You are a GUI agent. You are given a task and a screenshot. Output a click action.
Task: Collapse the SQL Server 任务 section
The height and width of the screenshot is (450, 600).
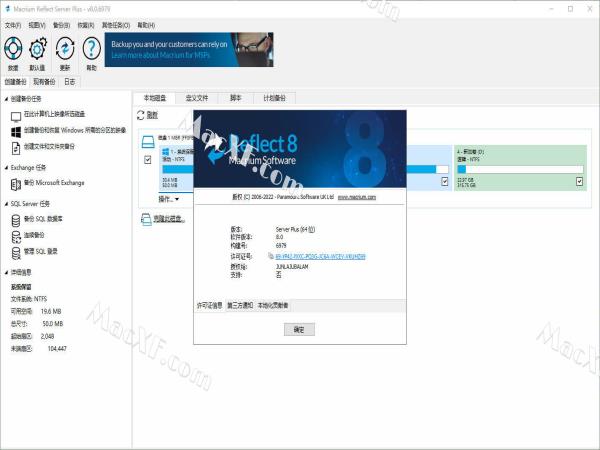click(x=6, y=204)
